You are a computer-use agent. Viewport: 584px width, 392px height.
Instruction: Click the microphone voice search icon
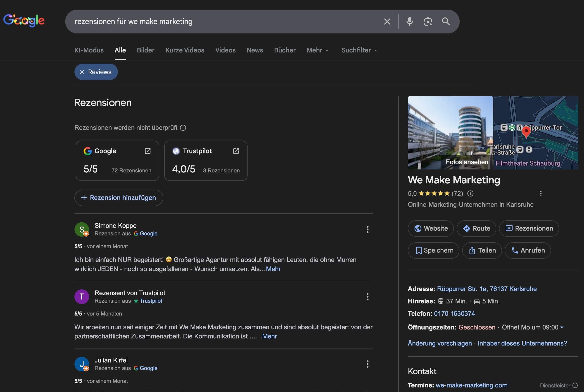tap(409, 22)
